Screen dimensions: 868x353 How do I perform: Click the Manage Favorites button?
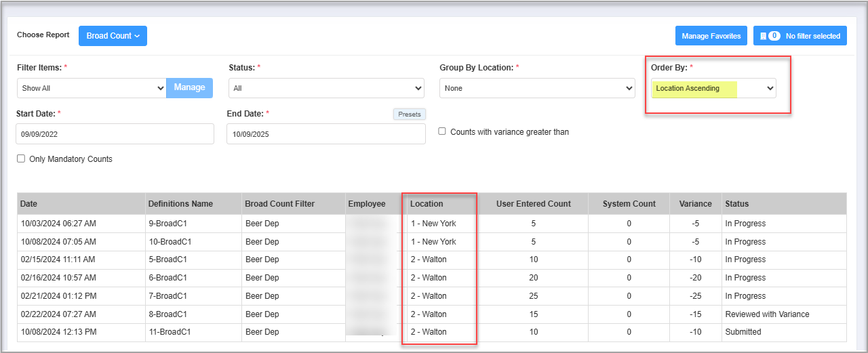tap(711, 36)
